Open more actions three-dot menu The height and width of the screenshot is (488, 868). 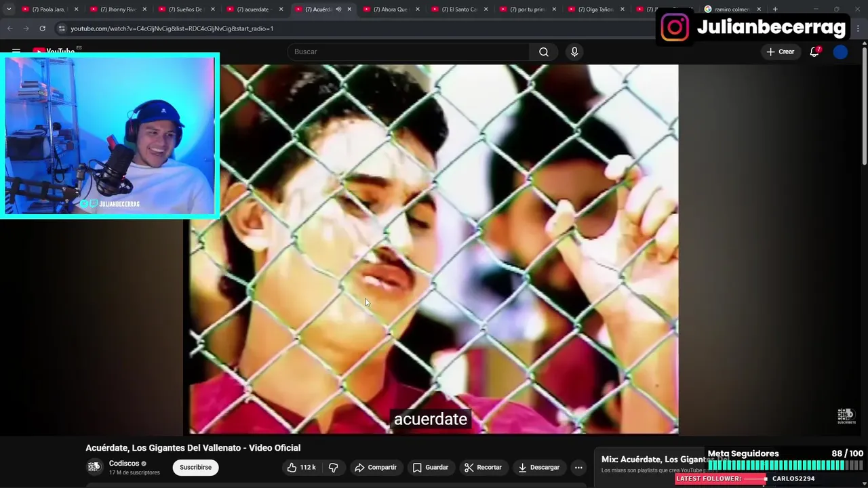pyautogui.click(x=578, y=467)
